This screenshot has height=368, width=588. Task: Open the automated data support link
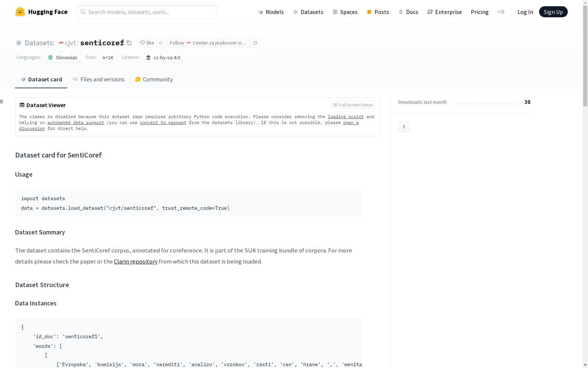pos(76,123)
